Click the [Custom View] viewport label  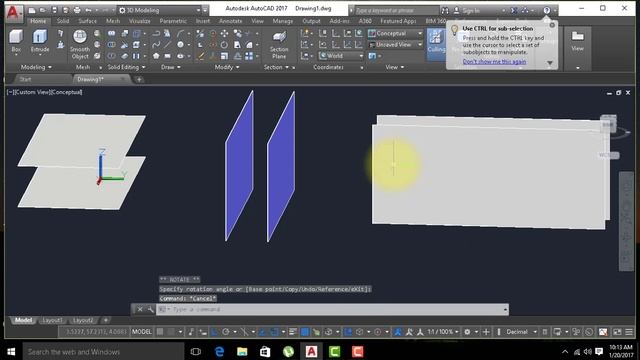point(32,92)
